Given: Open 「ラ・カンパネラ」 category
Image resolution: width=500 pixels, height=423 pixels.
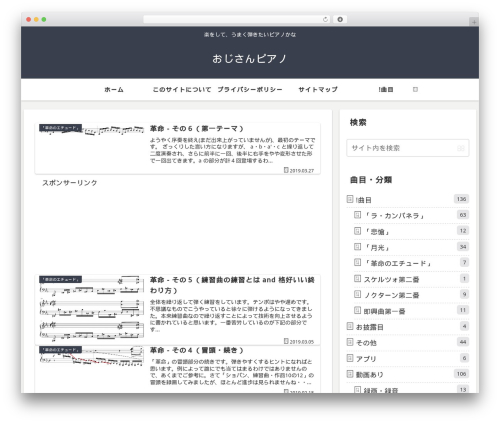Looking at the screenshot, I should click(411, 216).
